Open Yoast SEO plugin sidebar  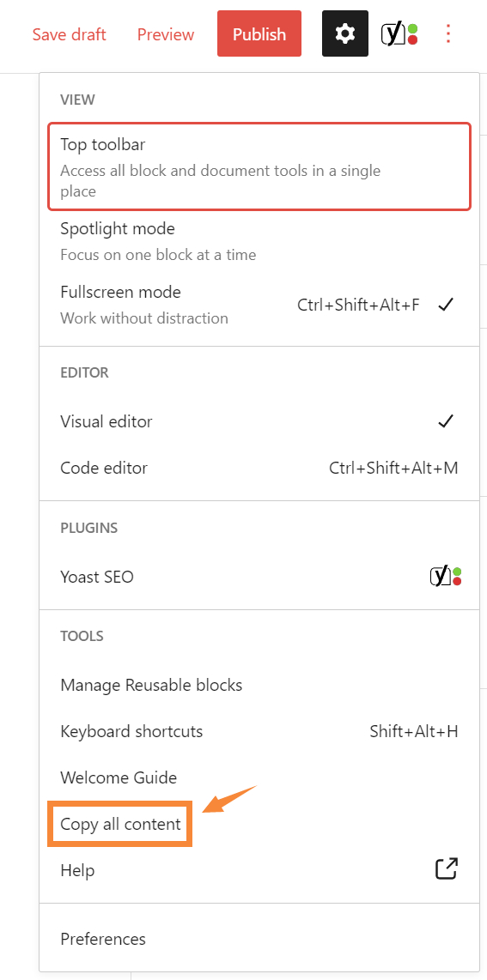259,577
